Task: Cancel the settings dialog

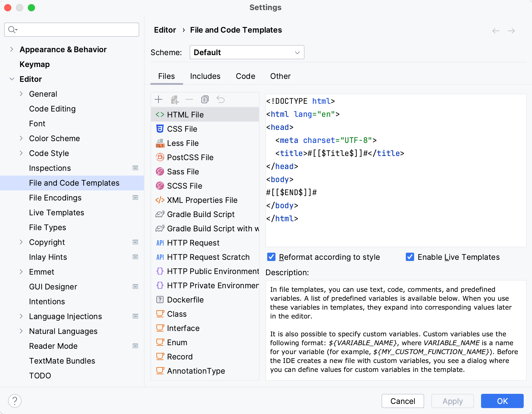Action: coord(403,401)
